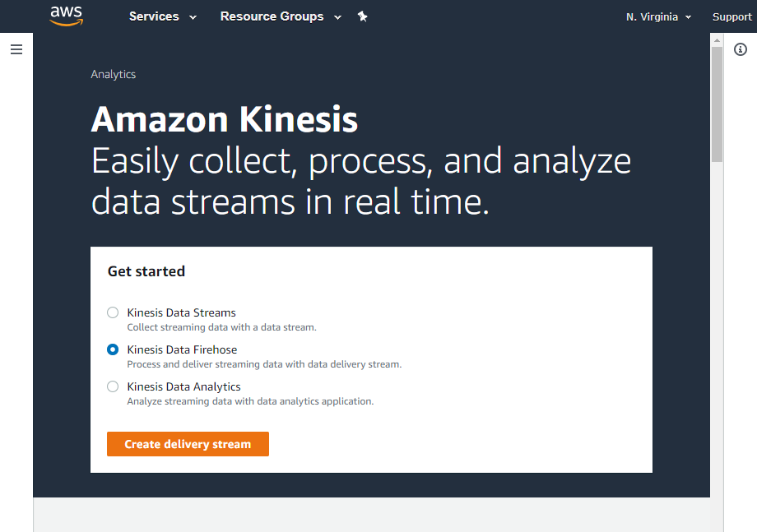
Task: Expand the Resource Groups dropdown
Action: point(281,16)
